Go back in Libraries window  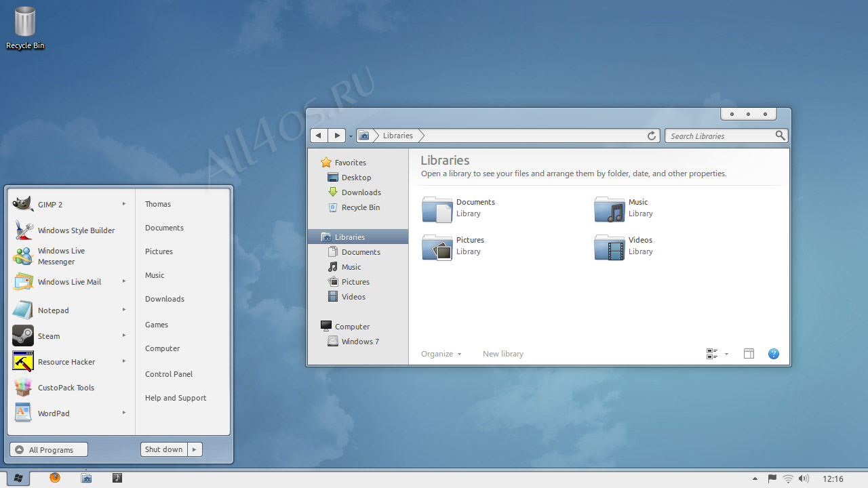[x=319, y=136]
